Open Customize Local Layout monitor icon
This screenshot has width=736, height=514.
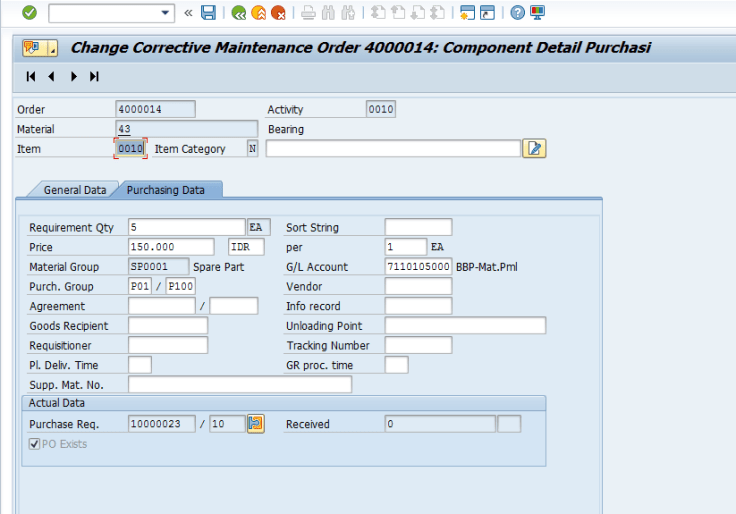tap(537, 13)
